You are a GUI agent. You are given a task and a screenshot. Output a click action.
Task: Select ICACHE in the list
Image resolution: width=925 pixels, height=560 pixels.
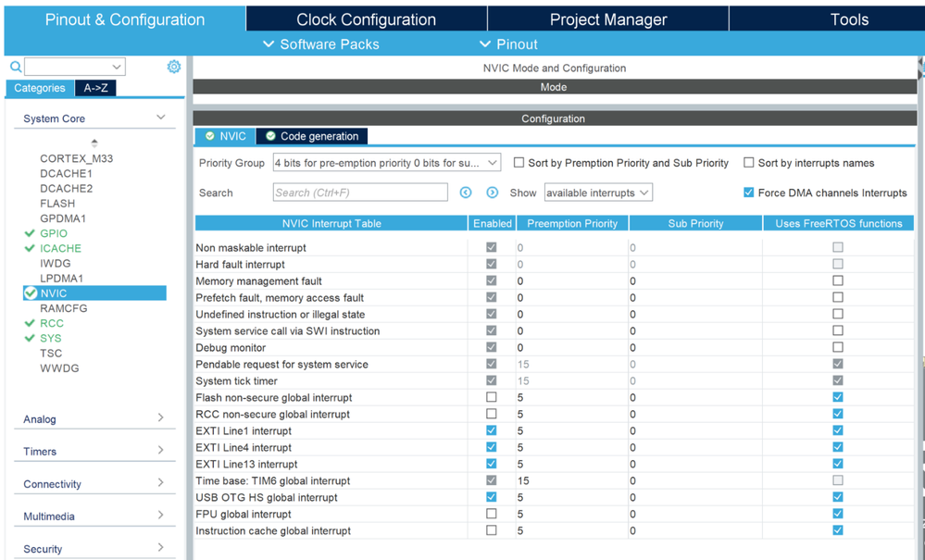click(x=60, y=248)
